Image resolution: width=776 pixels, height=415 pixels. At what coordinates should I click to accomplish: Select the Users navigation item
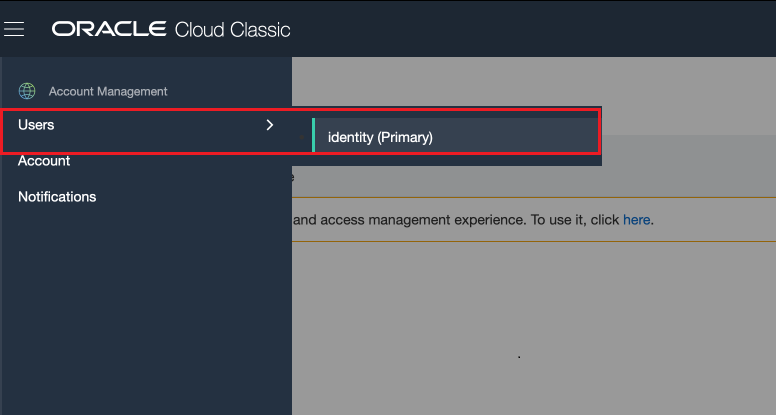point(36,125)
